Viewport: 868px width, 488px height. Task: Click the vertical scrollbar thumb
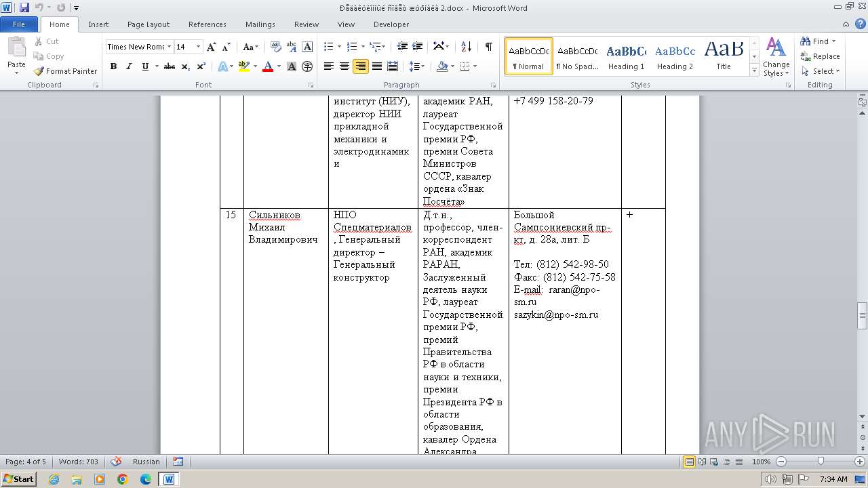tap(863, 315)
